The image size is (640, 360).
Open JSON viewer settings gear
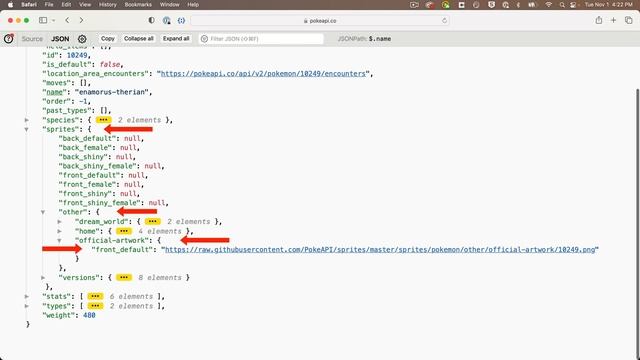82,39
